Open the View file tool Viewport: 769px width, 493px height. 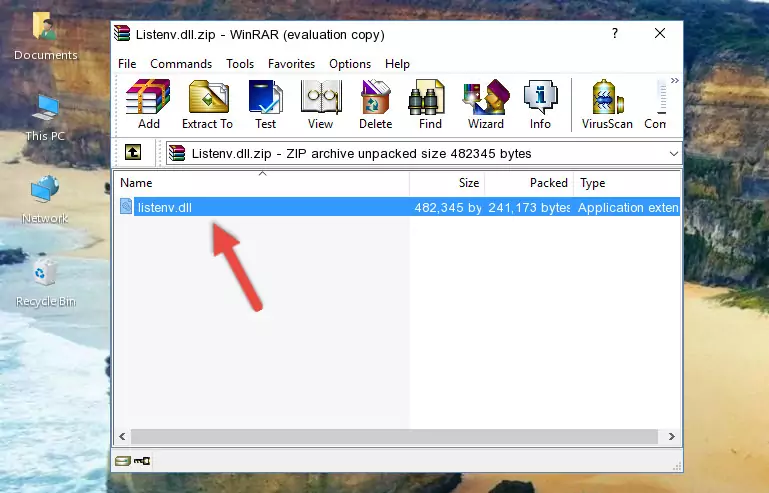321,104
